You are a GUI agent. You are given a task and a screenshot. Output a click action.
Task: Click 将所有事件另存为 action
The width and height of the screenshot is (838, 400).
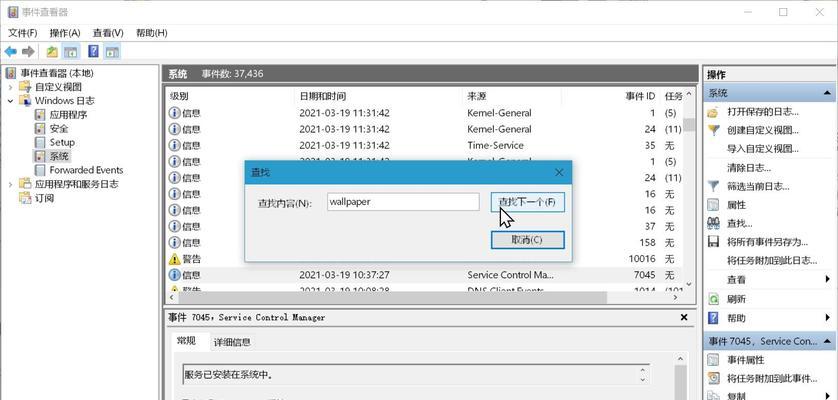pyautogui.click(x=767, y=242)
